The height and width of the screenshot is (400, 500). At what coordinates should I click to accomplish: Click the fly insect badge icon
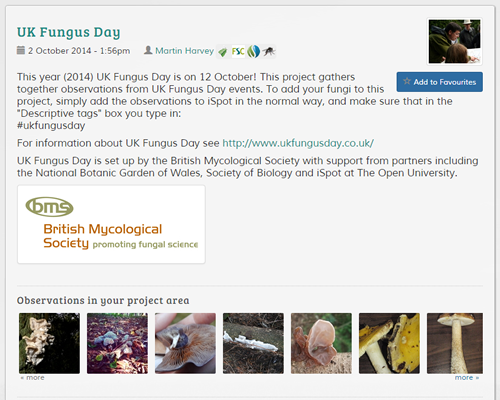click(x=269, y=52)
